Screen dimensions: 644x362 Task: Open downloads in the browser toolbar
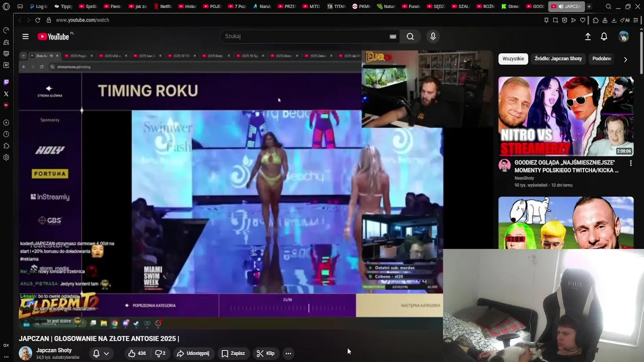click(614, 20)
